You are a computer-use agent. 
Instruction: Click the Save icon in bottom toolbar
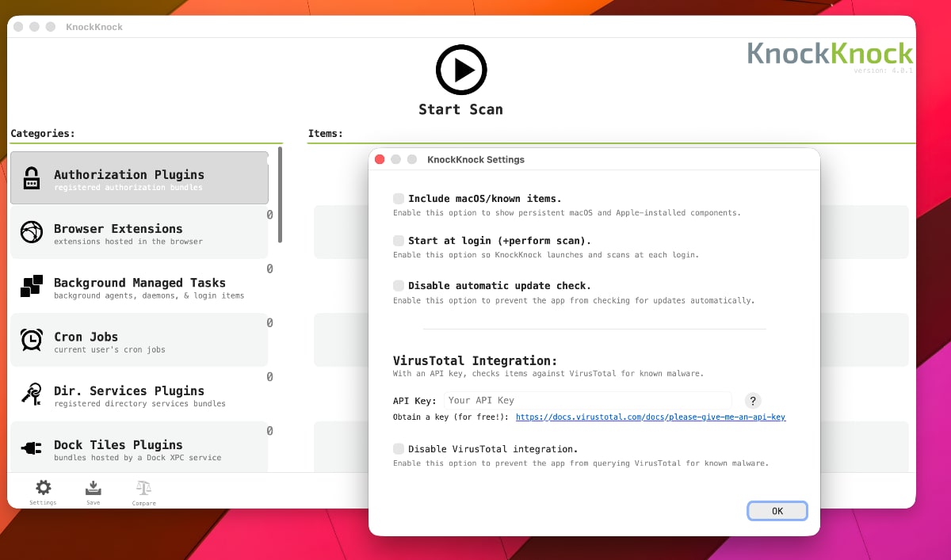point(94,488)
